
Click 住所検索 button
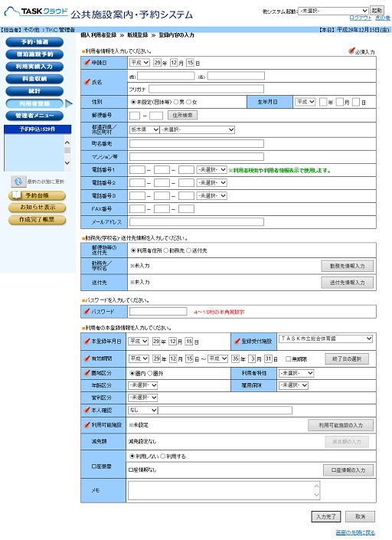(x=183, y=116)
